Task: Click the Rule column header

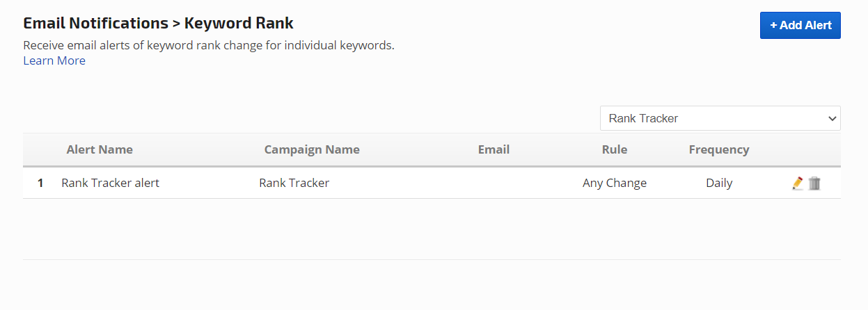Action: click(x=615, y=149)
